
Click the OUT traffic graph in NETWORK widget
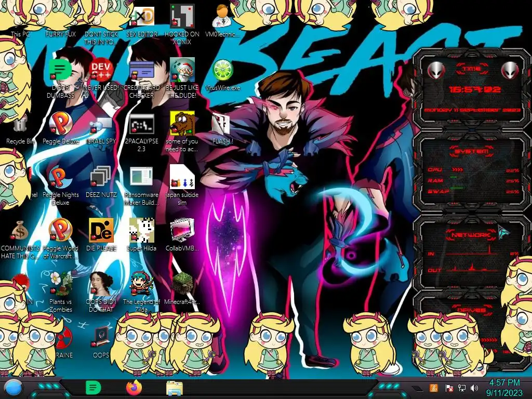click(473, 269)
